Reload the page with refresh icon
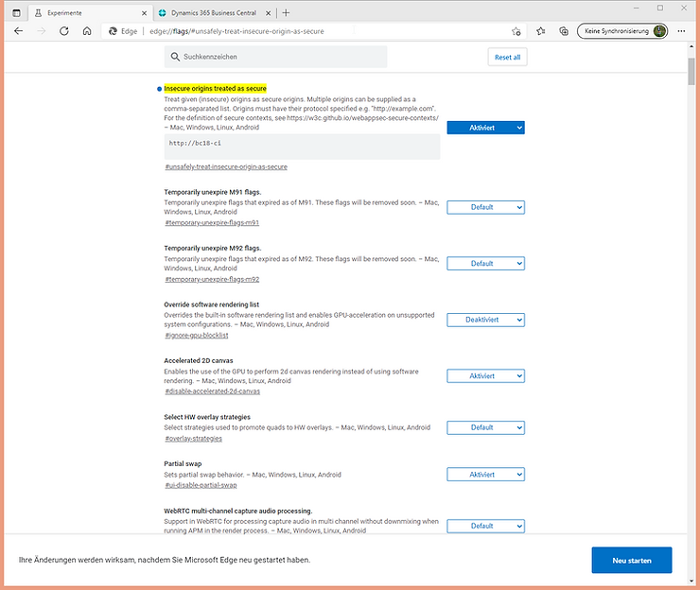The height and width of the screenshot is (590, 700). 64,31
